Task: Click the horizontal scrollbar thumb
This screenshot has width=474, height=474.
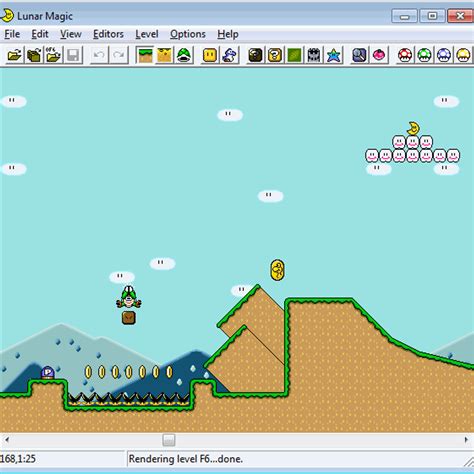Action: pos(169,440)
